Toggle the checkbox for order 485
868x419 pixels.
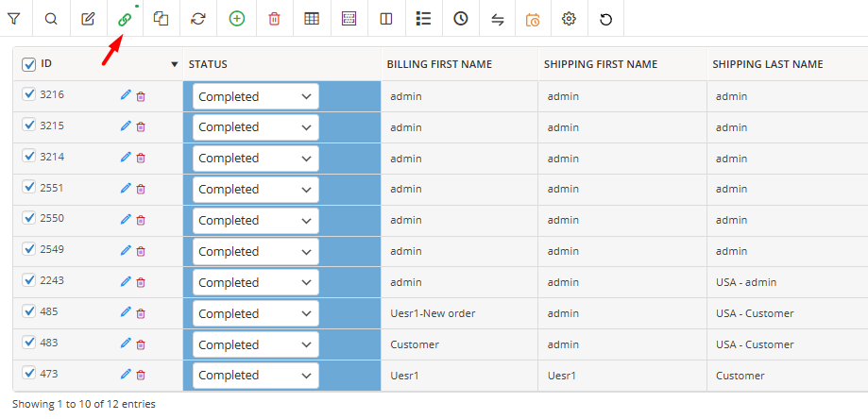pyautogui.click(x=28, y=311)
